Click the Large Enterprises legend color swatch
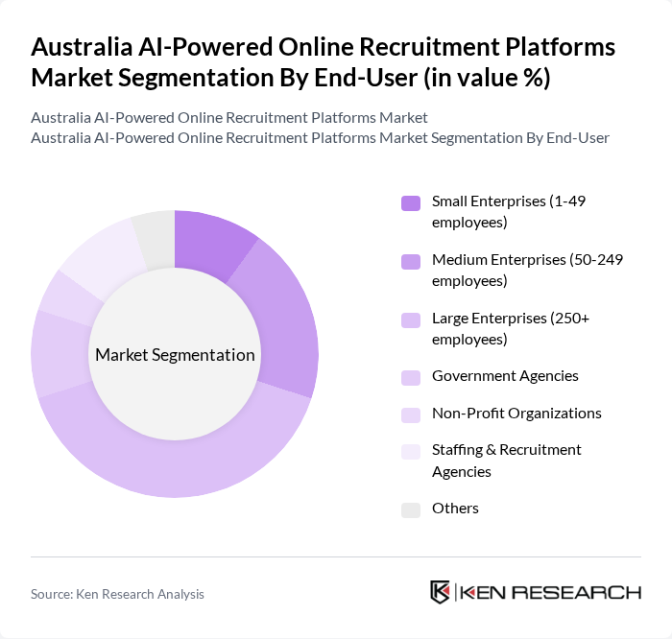 coord(411,320)
